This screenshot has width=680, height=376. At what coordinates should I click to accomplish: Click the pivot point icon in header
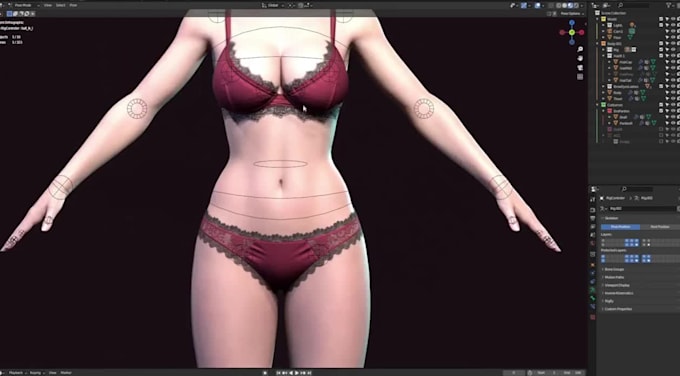click(291, 6)
